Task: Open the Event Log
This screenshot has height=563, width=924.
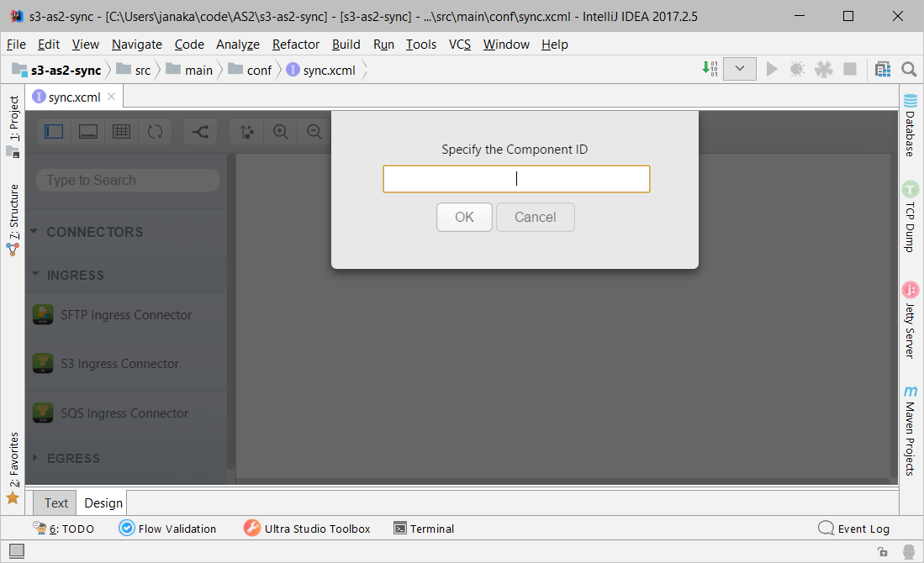Action: coord(854,529)
